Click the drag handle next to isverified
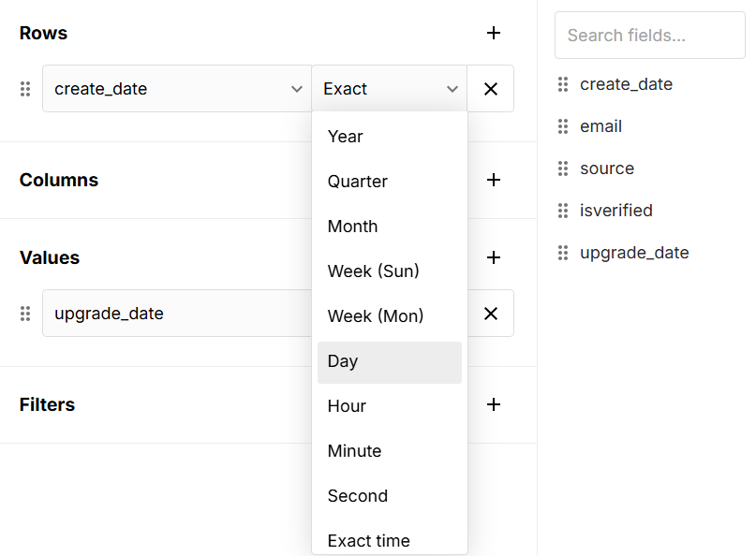Screen dimensions: 756x556 click(563, 210)
